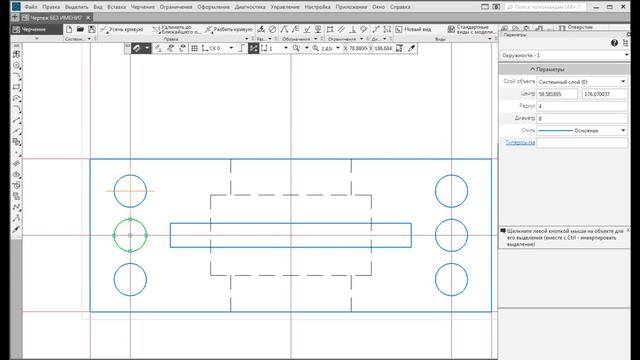Edit the Радиус value field
Image resolution: width=640 pixels, height=360 pixels.
(x=582, y=106)
